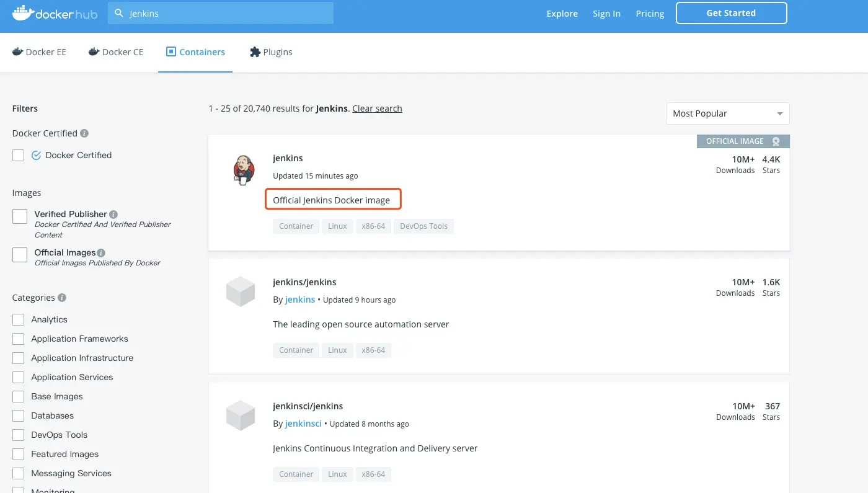Screen dimensions: 868x493
Task: Open the jenkins publisher link under jenkins/jenkins
Action: 300,300
